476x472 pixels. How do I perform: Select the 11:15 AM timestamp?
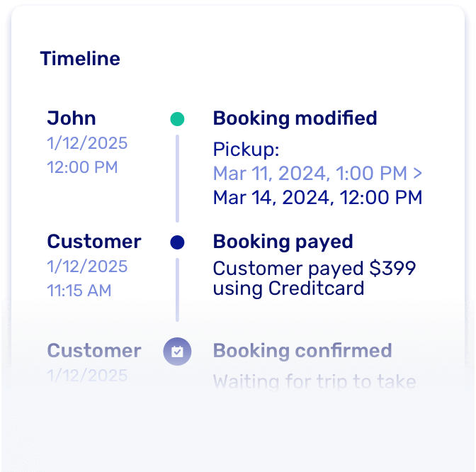pos(79,291)
